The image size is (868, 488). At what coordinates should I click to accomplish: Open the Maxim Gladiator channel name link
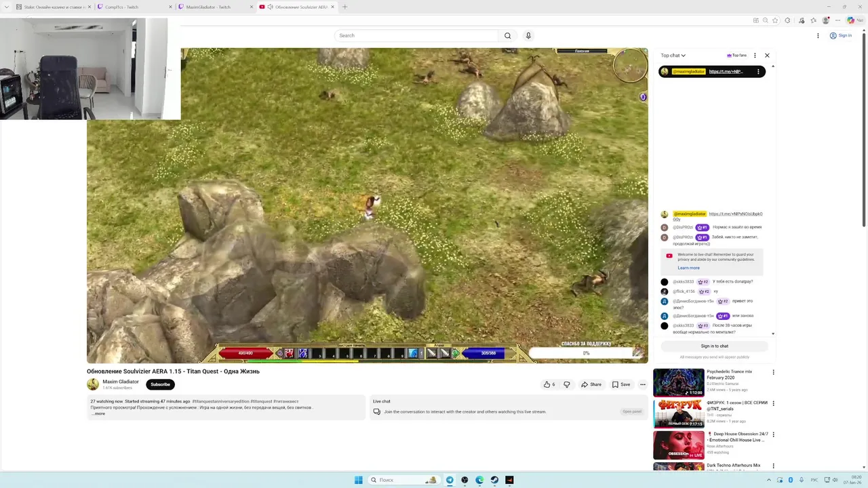click(121, 382)
